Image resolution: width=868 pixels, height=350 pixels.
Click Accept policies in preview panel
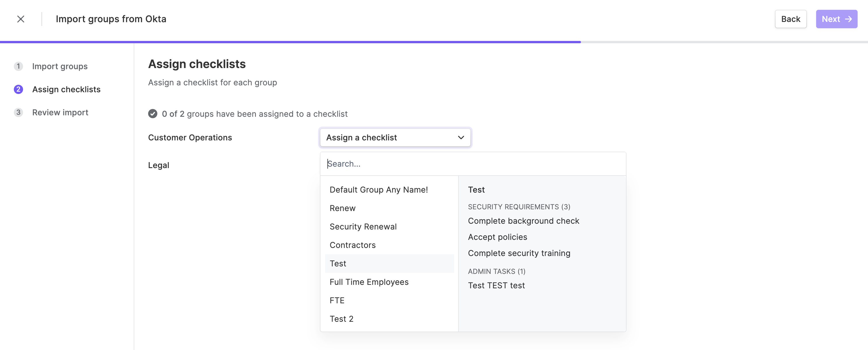[x=497, y=237]
